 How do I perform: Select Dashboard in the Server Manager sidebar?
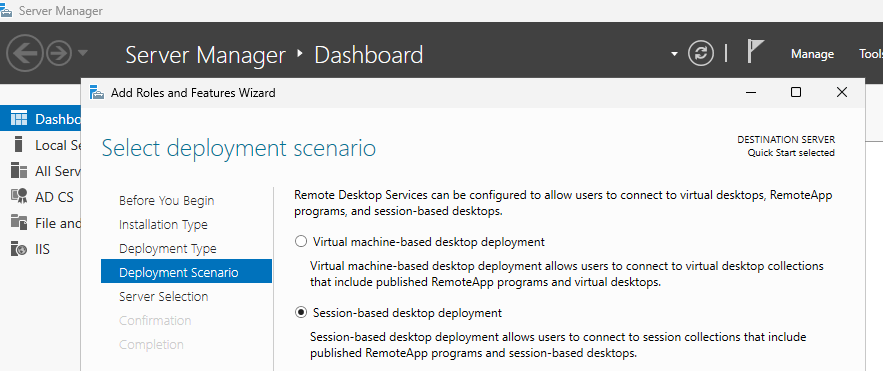(x=41, y=119)
